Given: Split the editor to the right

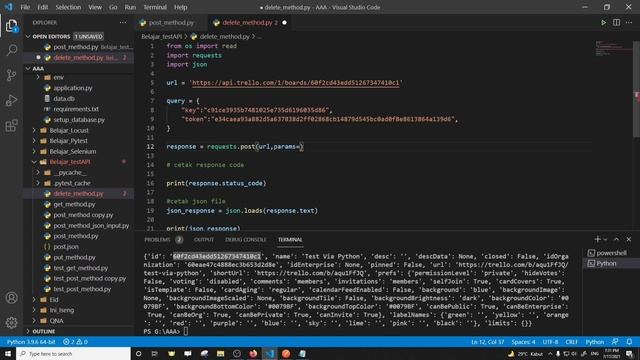Looking at the screenshot, I should click(x=616, y=22).
